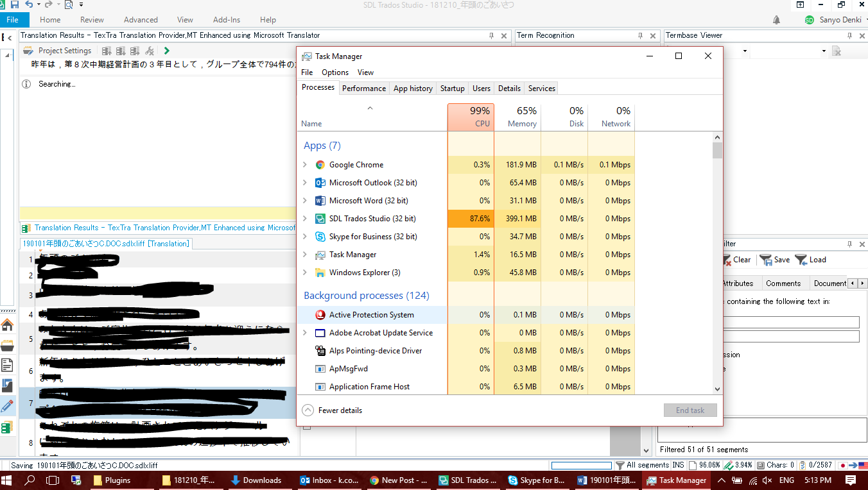Open the Options menu in Task Manager
This screenshot has height=490, width=868.
[x=335, y=72]
